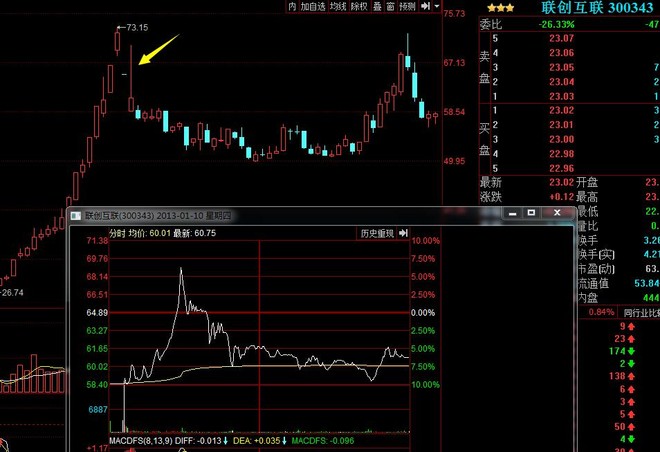
Task: Minimize the 联创互联 intraday popup window
Action: click(512, 213)
